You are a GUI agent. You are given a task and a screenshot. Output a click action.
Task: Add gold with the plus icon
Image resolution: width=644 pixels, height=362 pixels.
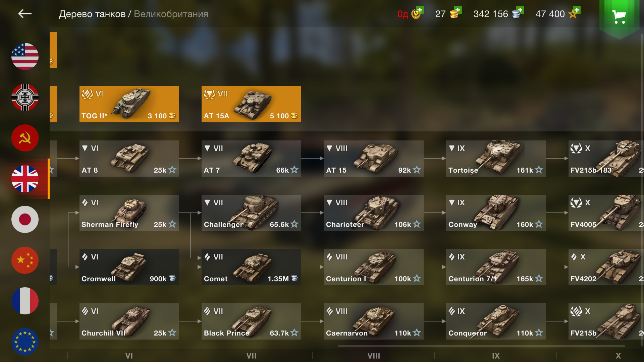(458, 10)
